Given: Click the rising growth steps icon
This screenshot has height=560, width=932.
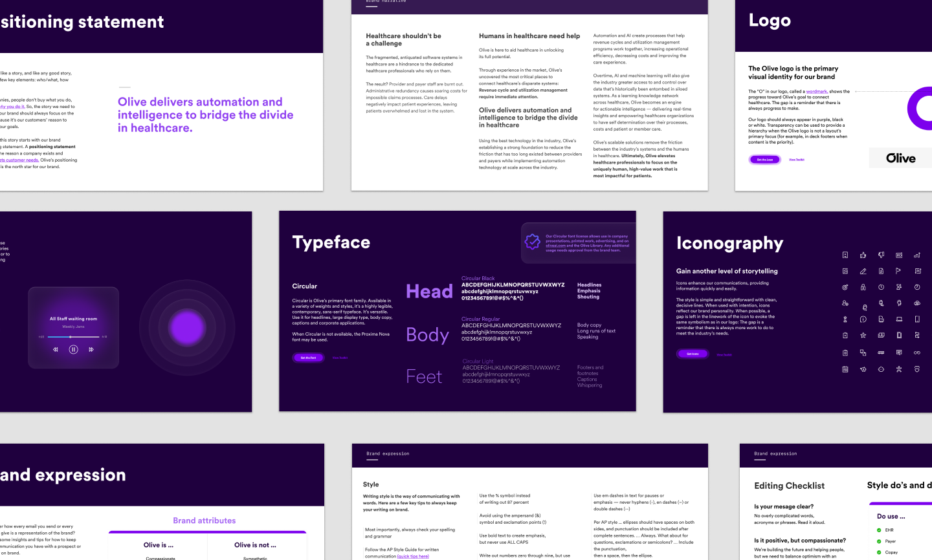Looking at the screenshot, I should click(x=917, y=255).
